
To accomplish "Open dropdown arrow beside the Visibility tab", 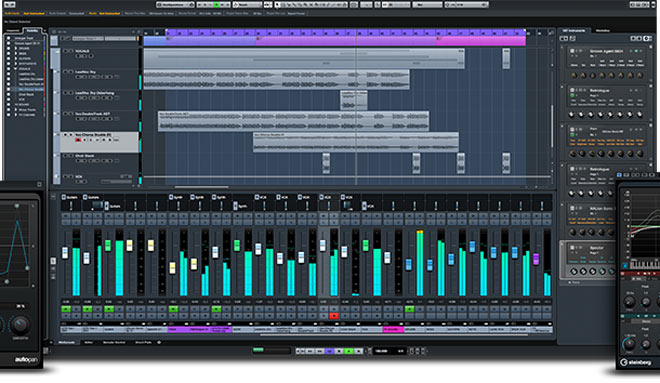I will pos(45,30).
